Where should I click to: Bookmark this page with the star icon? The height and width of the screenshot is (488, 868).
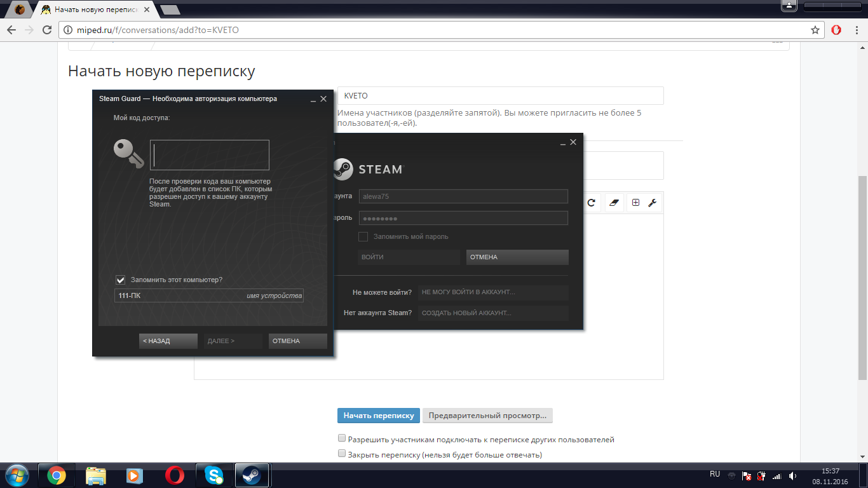(815, 30)
